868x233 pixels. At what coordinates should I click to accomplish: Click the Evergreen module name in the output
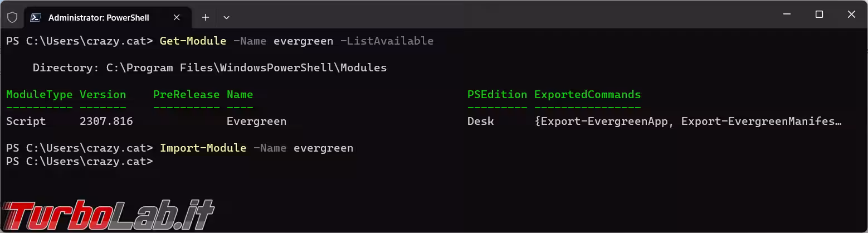click(256, 121)
